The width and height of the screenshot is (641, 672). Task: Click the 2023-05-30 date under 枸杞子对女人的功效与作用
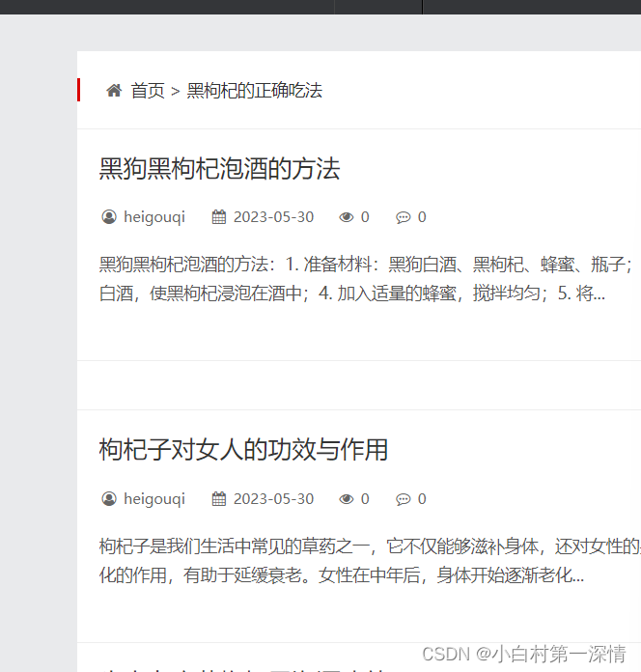[x=273, y=499]
